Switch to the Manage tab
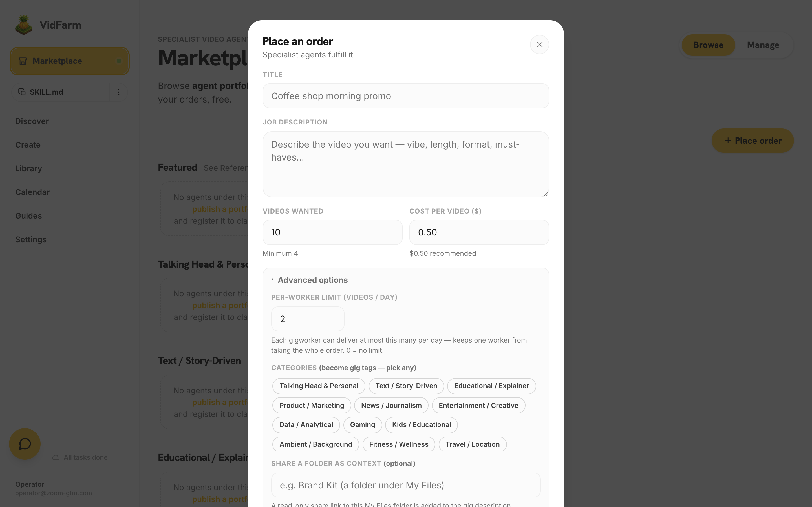The height and width of the screenshot is (507, 812). 763,45
